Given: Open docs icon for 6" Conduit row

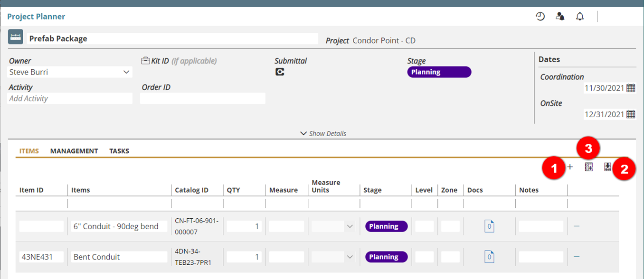Looking at the screenshot, I should (489, 226).
